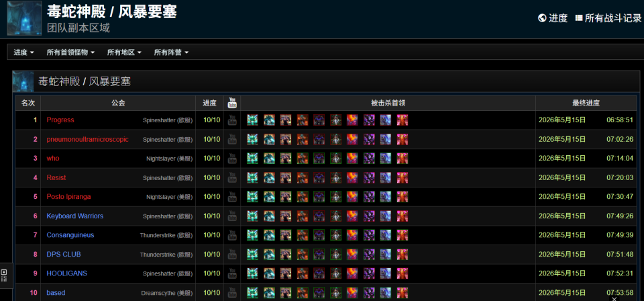Click Solarian pale-blue boss icon in HOOLIGANS row
The image size is (644, 301).
click(386, 273)
